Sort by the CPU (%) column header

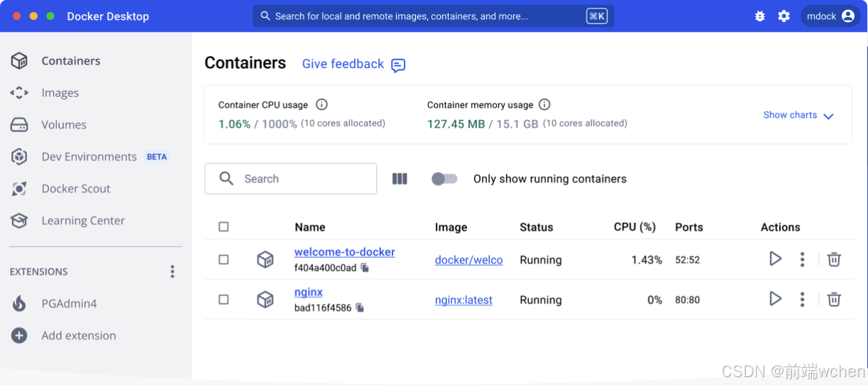[x=635, y=227]
